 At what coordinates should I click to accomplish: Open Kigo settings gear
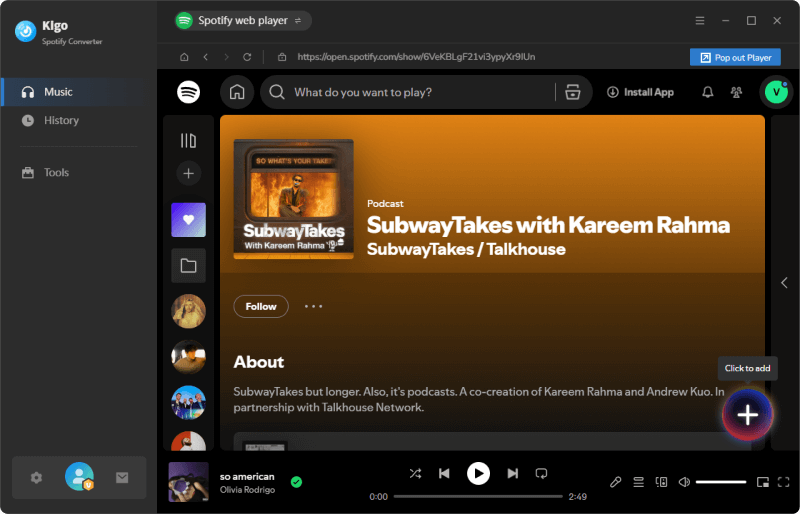pyautogui.click(x=36, y=478)
